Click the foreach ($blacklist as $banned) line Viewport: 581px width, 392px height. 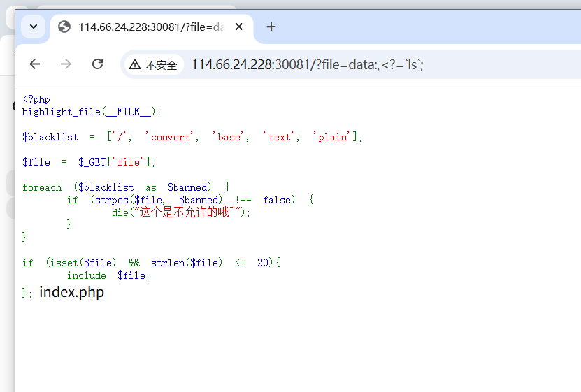[x=127, y=187]
